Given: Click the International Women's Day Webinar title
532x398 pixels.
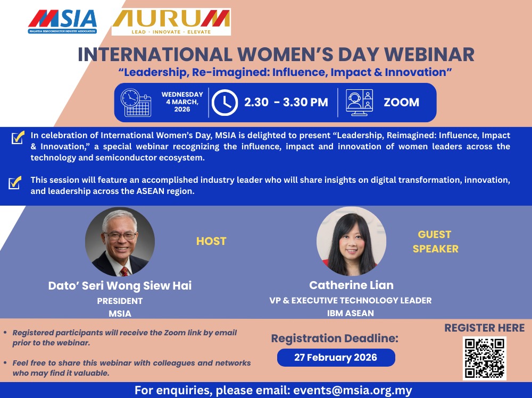Looking at the screenshot, I should click(276, 55).
